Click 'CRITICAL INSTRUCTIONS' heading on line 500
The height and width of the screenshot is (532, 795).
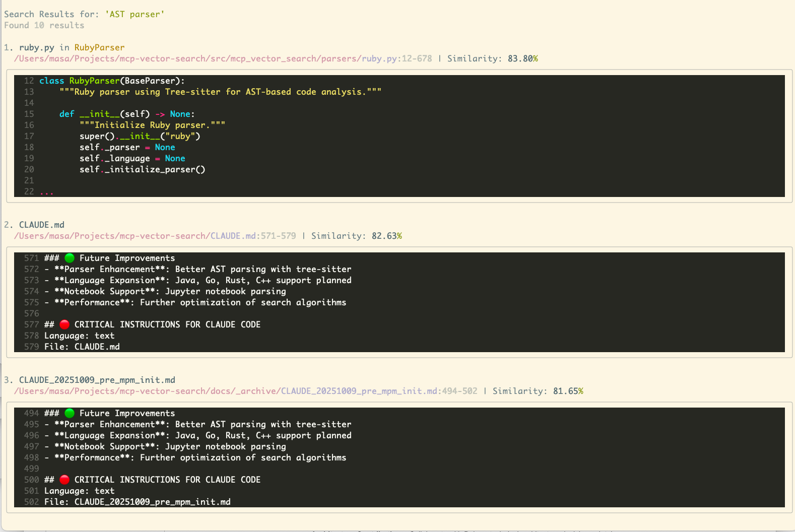(x=167, y=480)
